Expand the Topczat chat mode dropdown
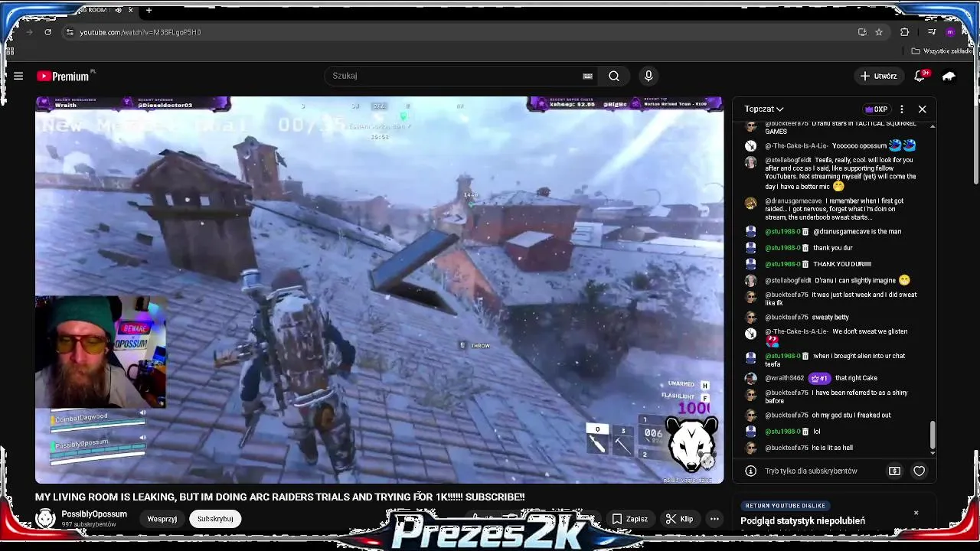 click(763, 109)
